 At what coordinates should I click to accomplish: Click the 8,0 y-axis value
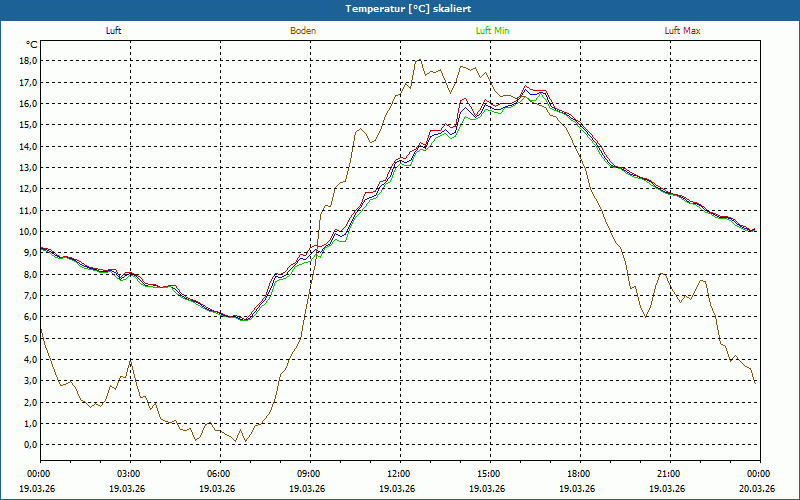pos(31,274)
